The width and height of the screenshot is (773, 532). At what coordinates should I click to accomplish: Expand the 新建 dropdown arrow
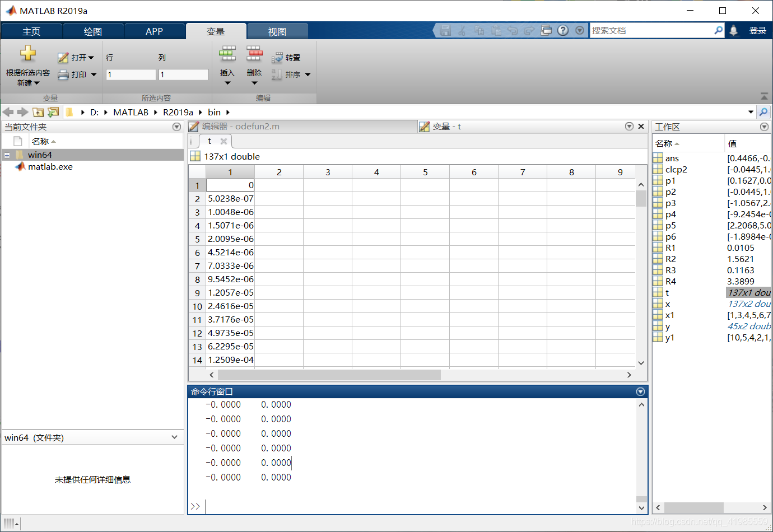pyautogui.click(x=36, y=83)
